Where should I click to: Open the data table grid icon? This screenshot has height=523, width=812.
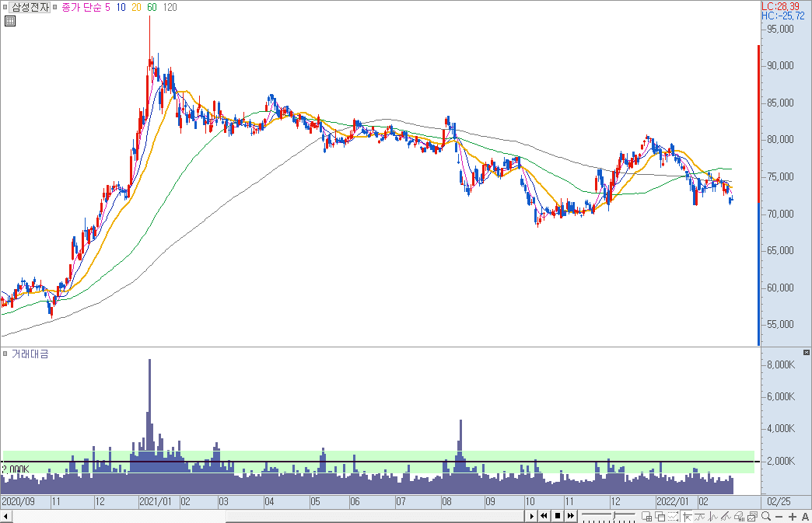[x=10, y=21]
